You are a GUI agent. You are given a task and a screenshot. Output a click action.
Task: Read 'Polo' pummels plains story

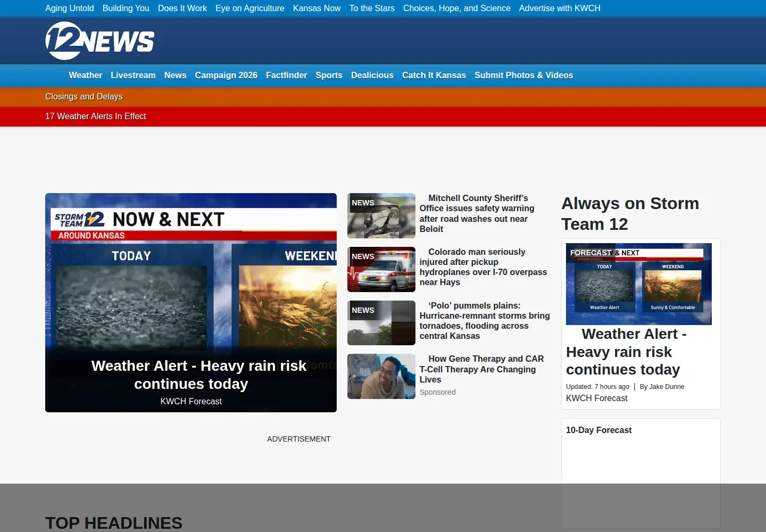[x=485, y=321]
